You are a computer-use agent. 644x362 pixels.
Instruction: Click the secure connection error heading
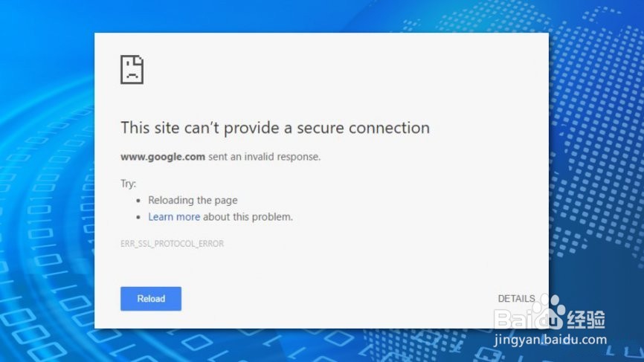pyautogui.click(x=275, y=128)
